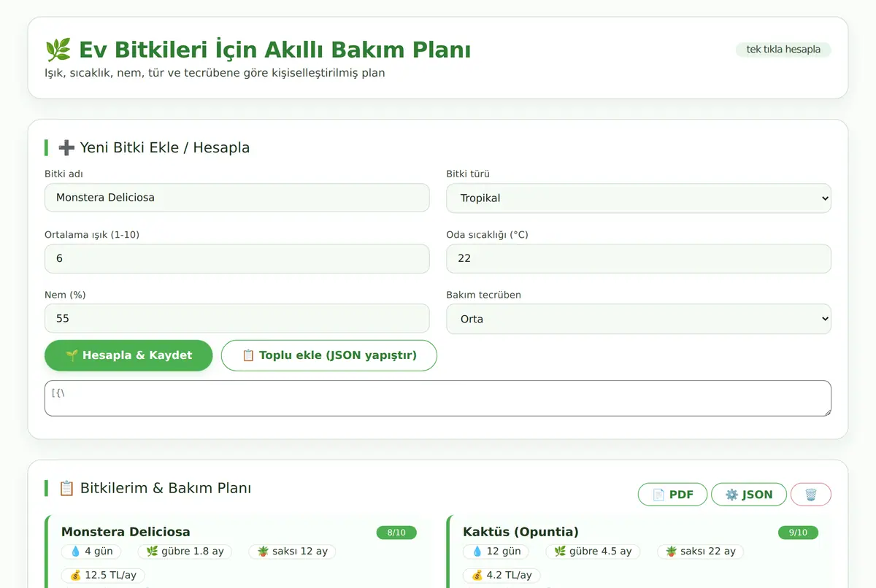Click Monstera's saksı 12 ay chip

(x=293, y=552)
